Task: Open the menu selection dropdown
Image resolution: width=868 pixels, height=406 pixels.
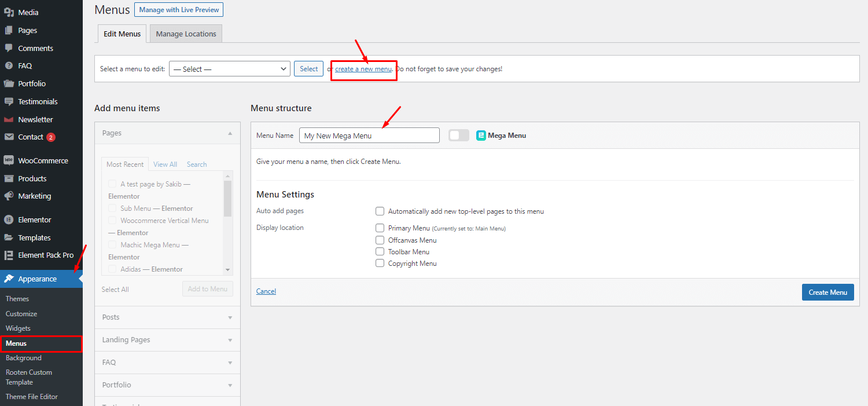Action: click(x=229, y=68)
